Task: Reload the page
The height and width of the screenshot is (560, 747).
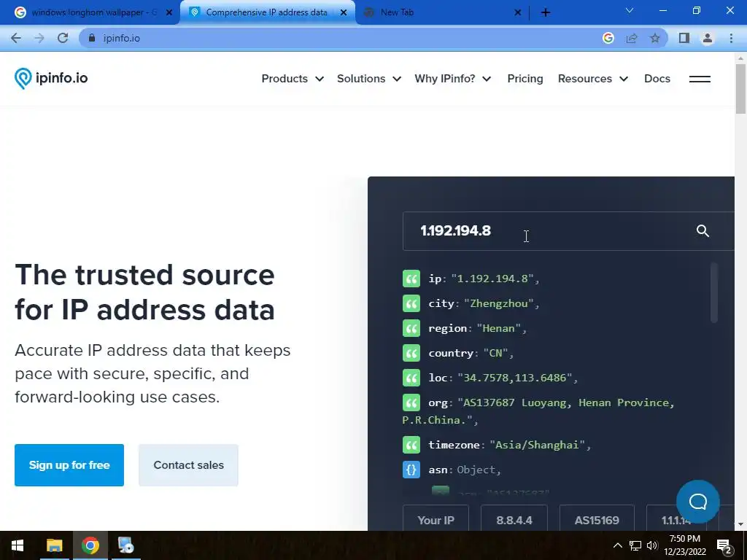Action: point(63,38)
